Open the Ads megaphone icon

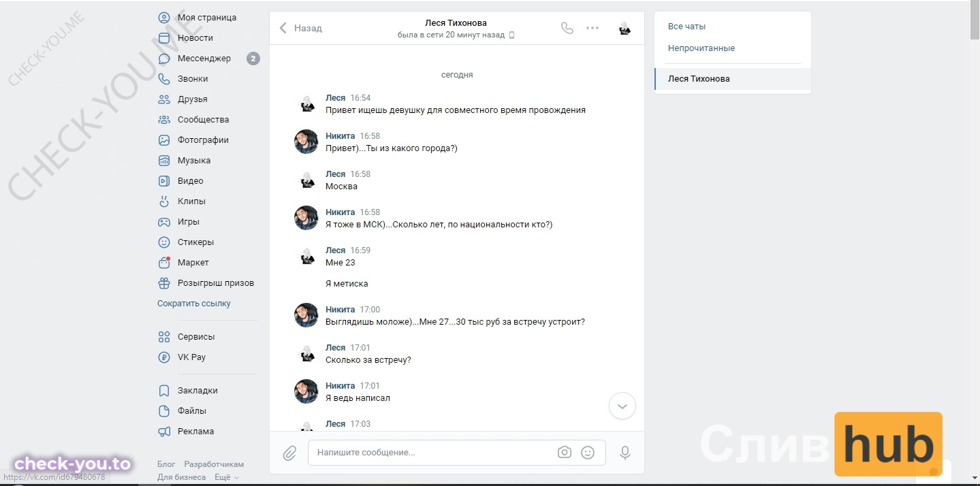(x=164, y=432)
